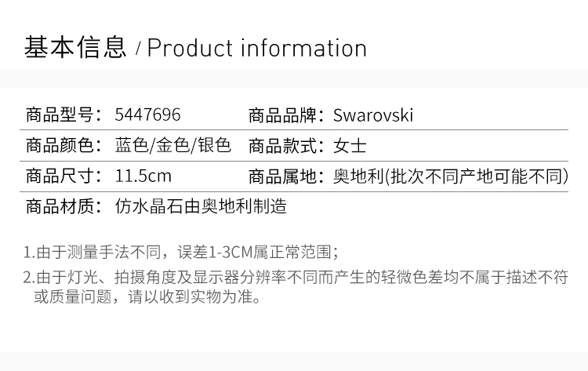
Task: Click the 女士 style value
Action: click(350, 146)
